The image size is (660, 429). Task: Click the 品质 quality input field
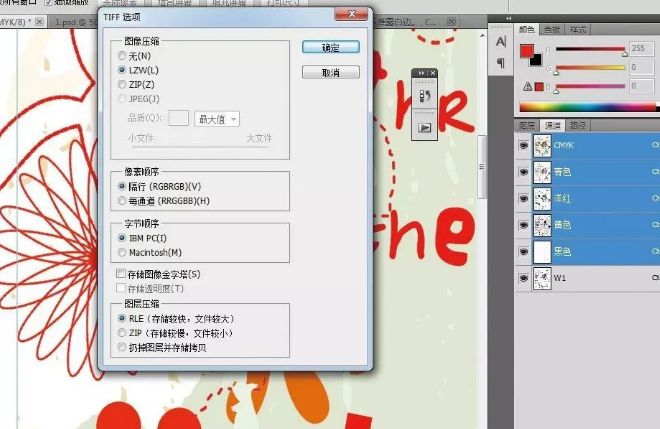[178, 118]
